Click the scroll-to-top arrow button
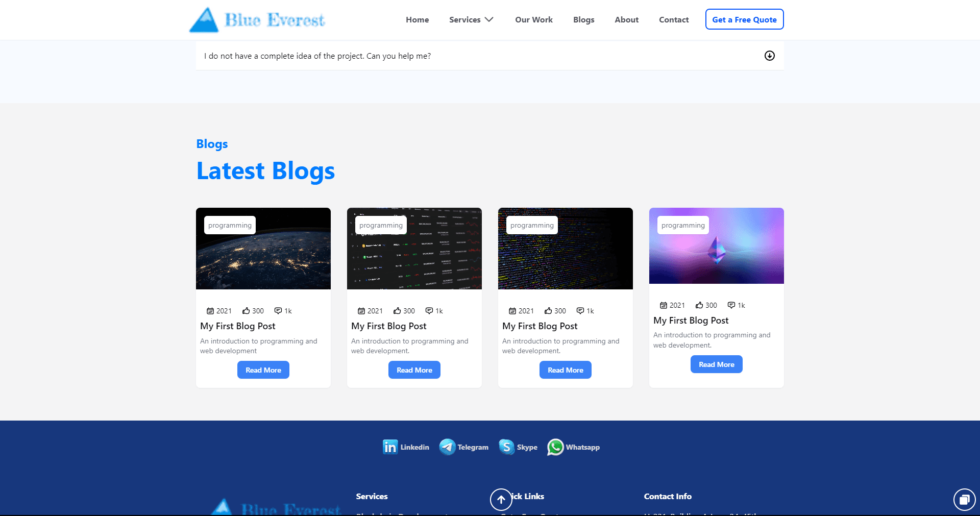The image size is (980, 516). click(x=501, y=500)
